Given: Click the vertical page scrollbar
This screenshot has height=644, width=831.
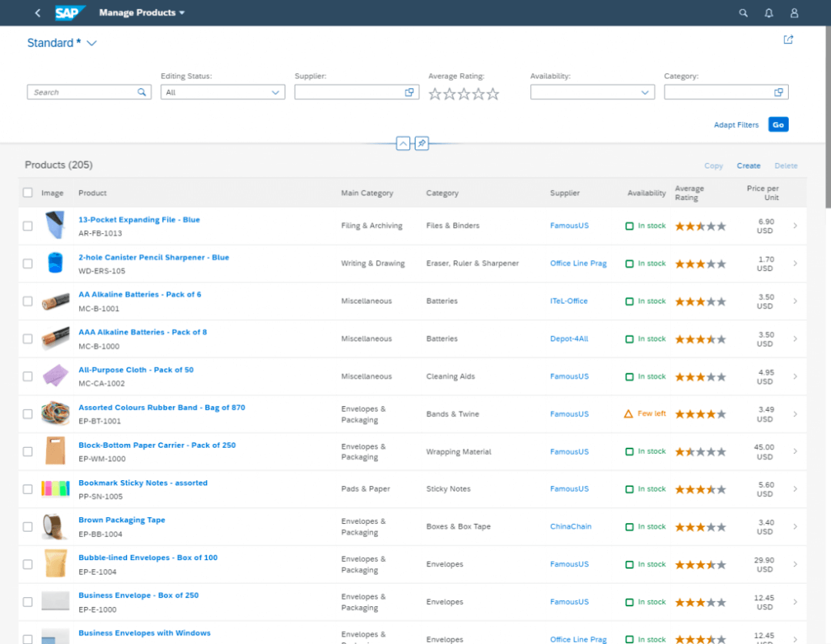Looking at the screenshot, I should (827, 117).
